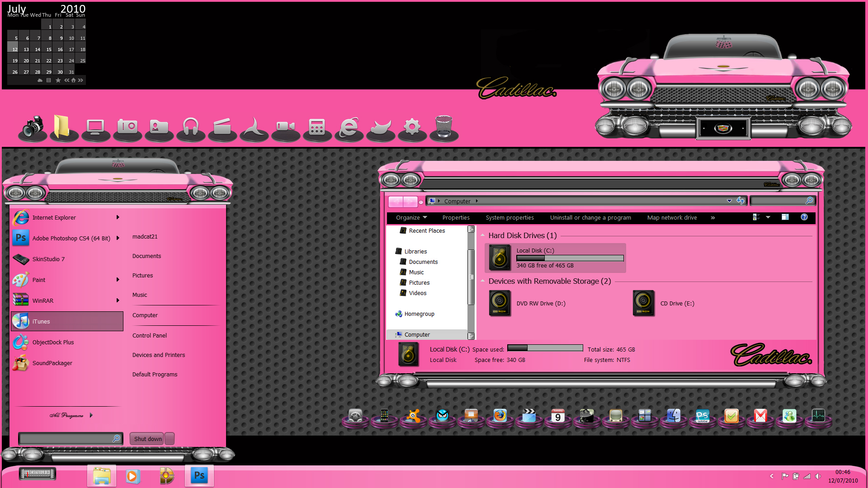Click Properties in the Explorer toolbar
The width and height of the screenshot is (868, 488).
[456, 218]
